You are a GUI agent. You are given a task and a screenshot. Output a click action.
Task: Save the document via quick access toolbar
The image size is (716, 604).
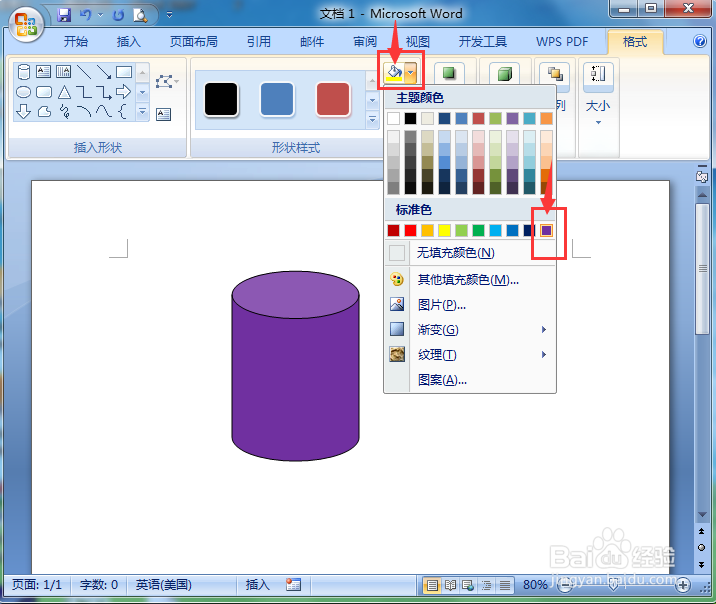[64, 16]
